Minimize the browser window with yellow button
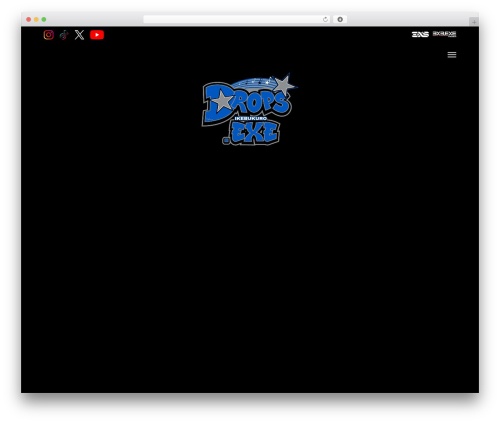Screen dimensions: 500x423 36,19
